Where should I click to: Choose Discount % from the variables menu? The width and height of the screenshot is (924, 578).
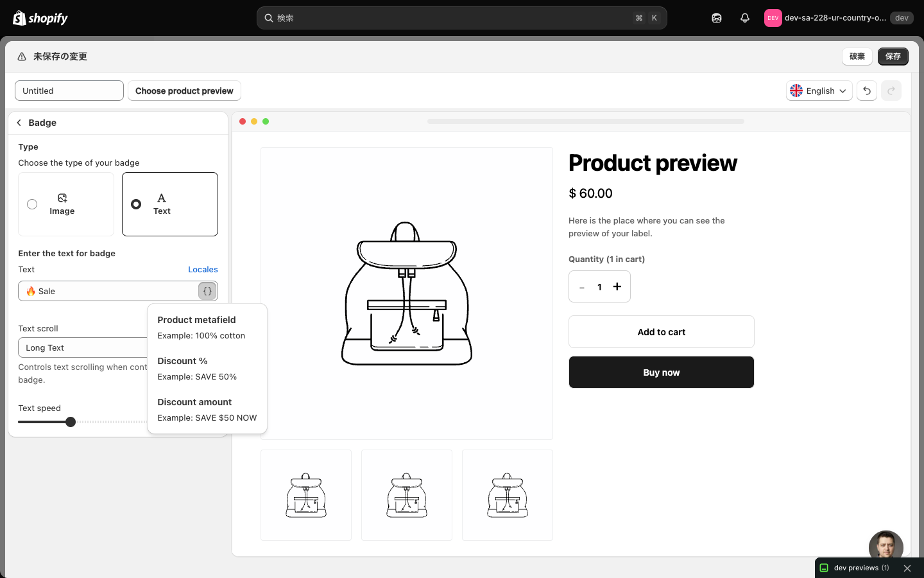pos(207,368)
